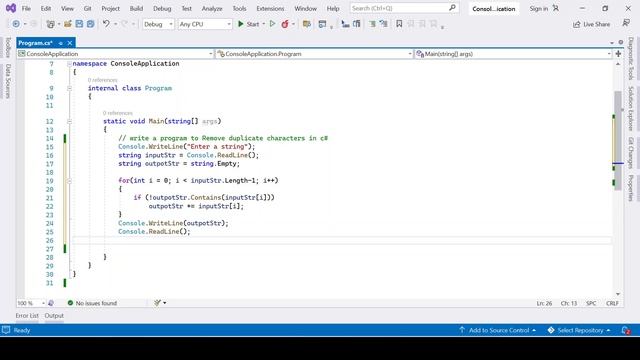The height and width of the screenshot is (360, 640).
Task: Switch to the Output tab
Action: click(x=54, y=316)
